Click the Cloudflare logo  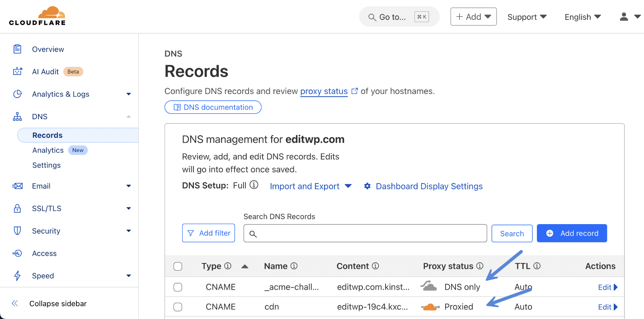pos(38,16)
